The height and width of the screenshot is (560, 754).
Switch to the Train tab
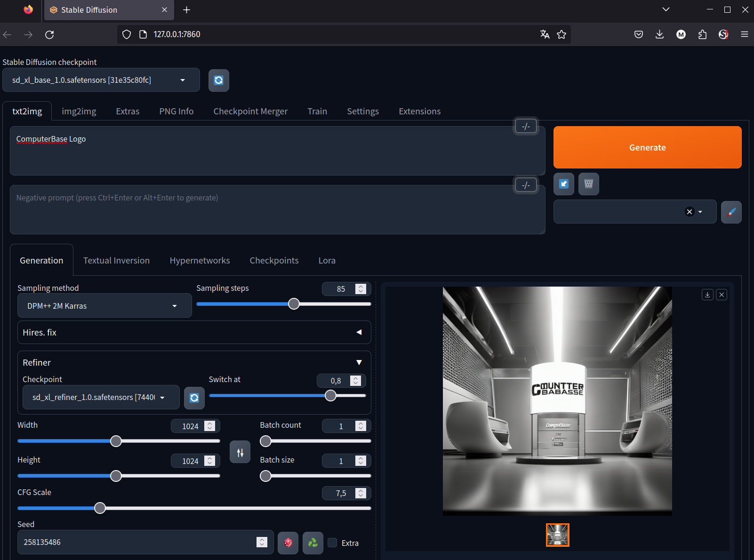point(317,112)
